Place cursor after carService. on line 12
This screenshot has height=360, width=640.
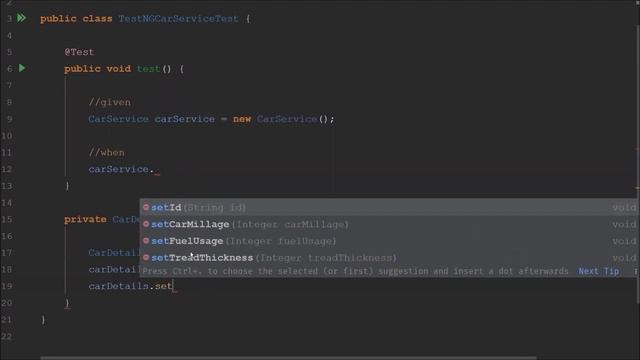pos(155,169)
